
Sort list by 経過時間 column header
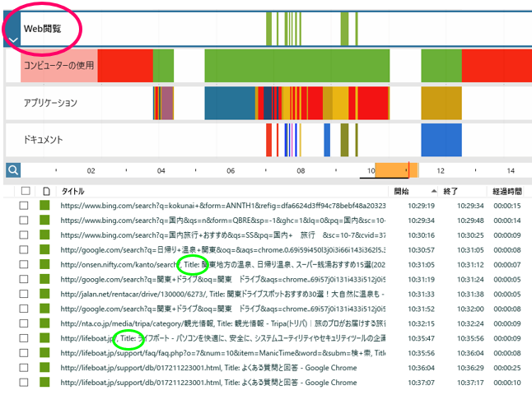point(507,192)
